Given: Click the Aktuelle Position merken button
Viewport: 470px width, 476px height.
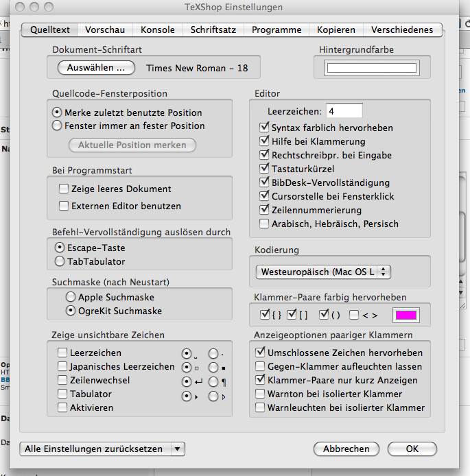Looking at the screenshot, I should click(132, 145).
